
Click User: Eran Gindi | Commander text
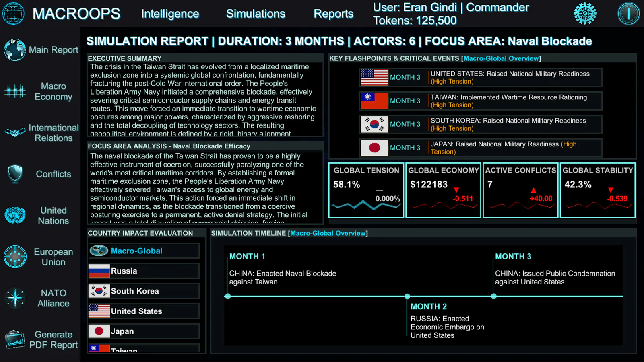[x=451, y=7]
